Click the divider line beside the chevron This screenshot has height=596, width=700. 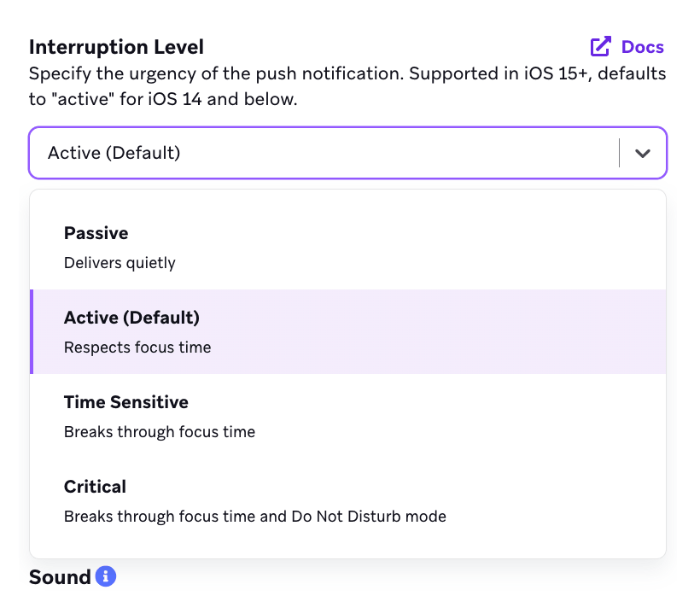pyautogui.click(x=620, y=154)
